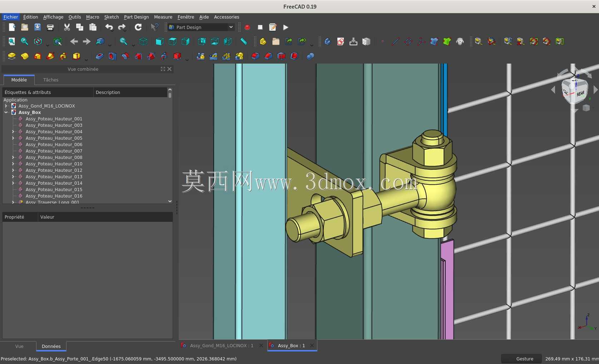
Task: Expand Assy_Poteau_Hauteur_008 in the tree
Action: (13, 158)
